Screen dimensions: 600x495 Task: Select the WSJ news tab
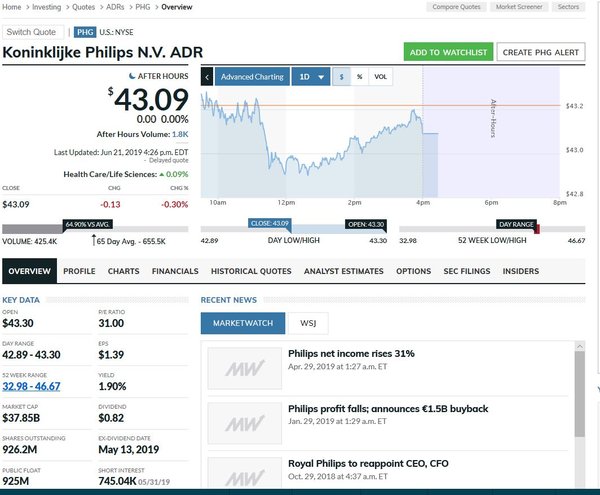click(x=307, y=323)
